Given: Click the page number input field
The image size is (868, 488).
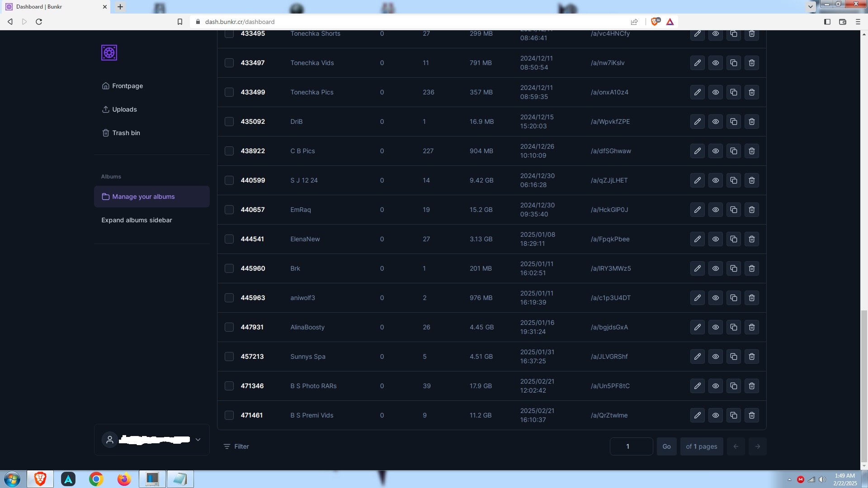Looking at the screenshot, I should click(x=631, y=446).
